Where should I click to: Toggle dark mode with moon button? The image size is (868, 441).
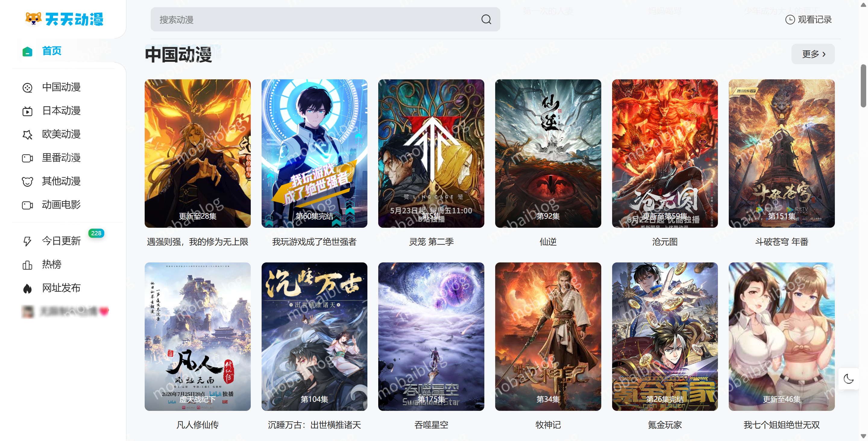coord(848,379)
